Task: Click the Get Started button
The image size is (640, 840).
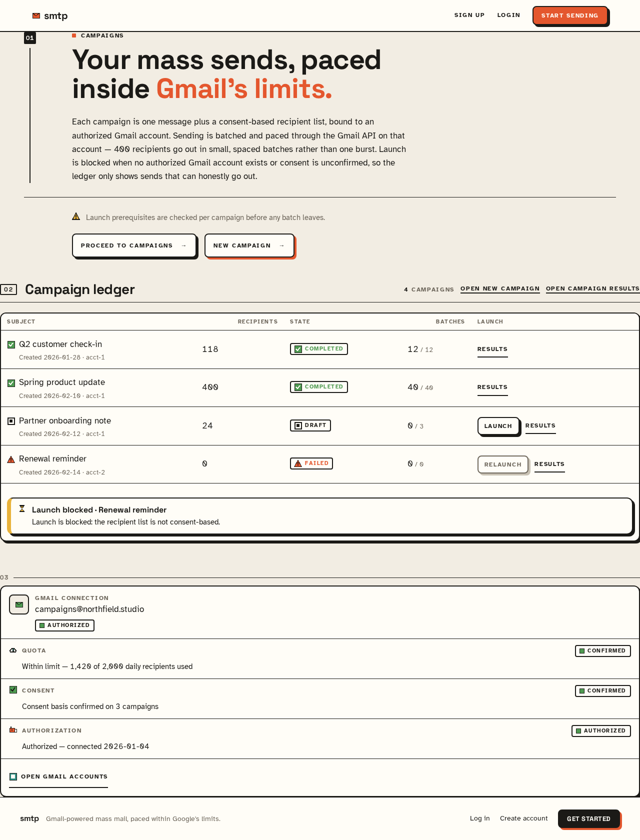Action: pos(589,819)
